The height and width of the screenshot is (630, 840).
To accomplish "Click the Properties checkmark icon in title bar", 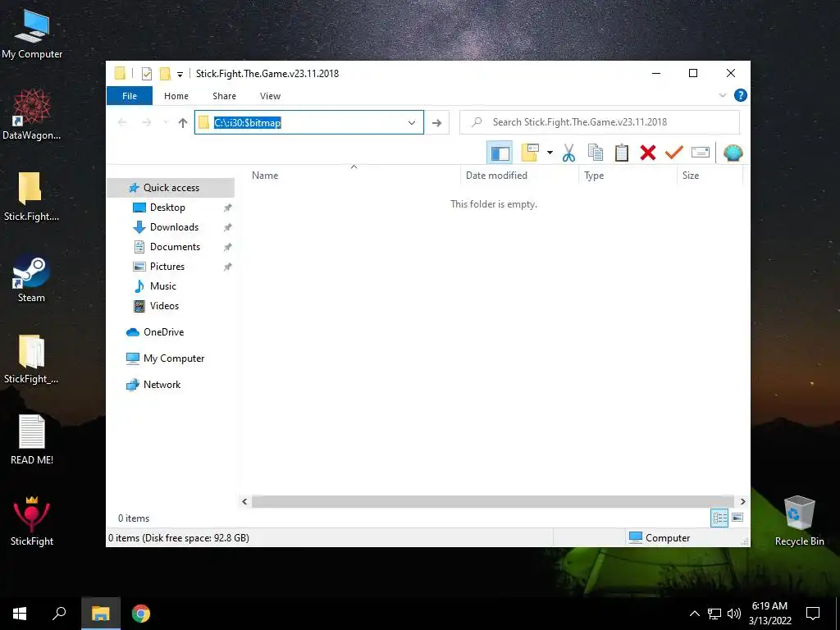I will coord(146,74).
